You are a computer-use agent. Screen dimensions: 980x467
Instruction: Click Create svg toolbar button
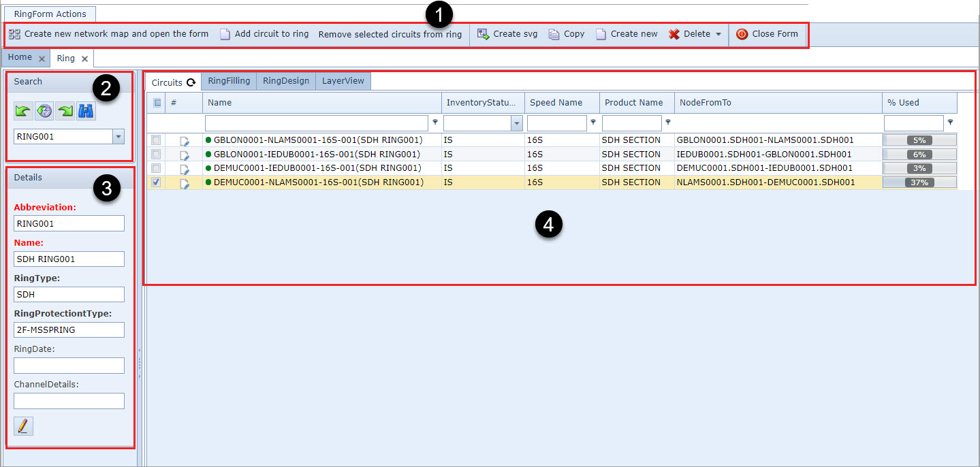click(x=507, y=34)
